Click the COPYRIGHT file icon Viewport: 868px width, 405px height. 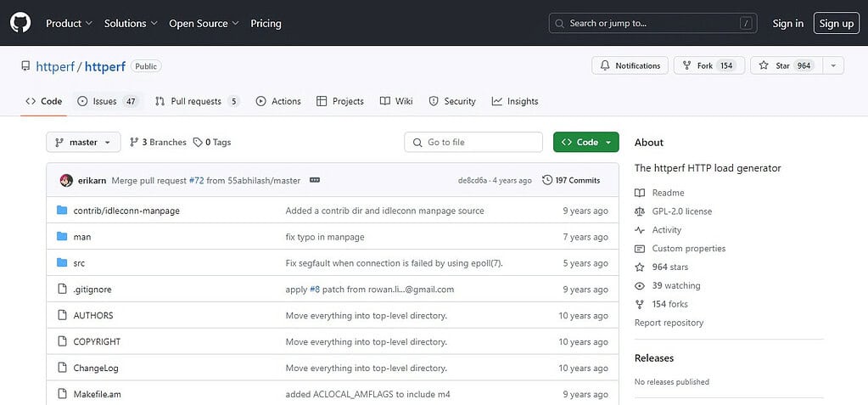tap(63, 341)
